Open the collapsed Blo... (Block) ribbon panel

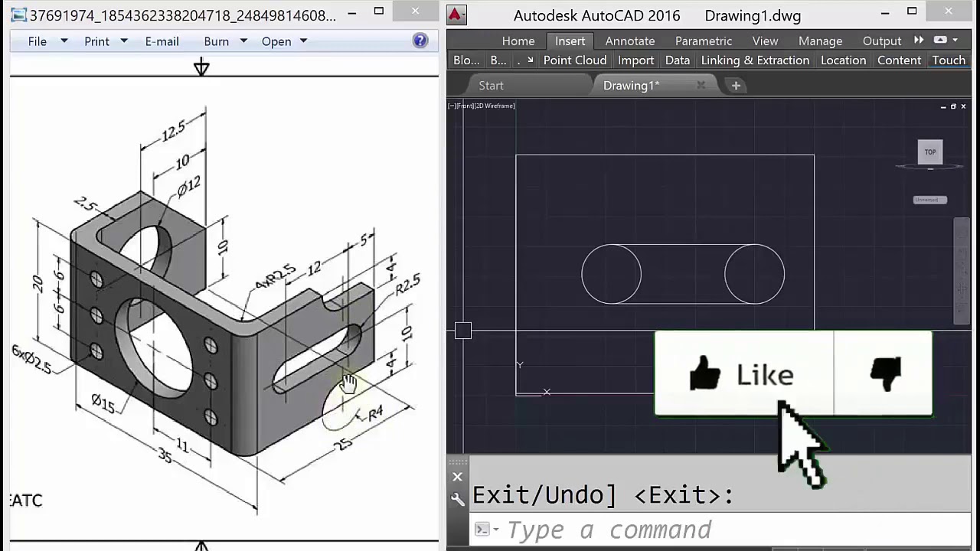coord(466,60)
